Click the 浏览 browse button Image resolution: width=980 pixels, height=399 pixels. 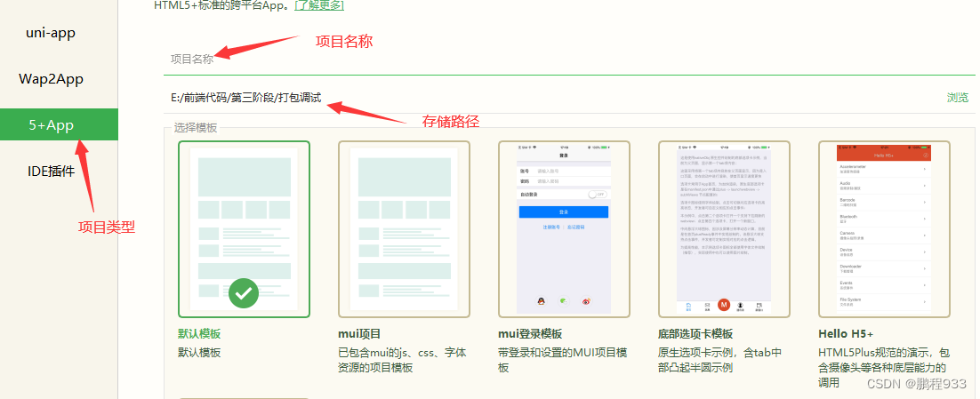click(x=957, y=98)
